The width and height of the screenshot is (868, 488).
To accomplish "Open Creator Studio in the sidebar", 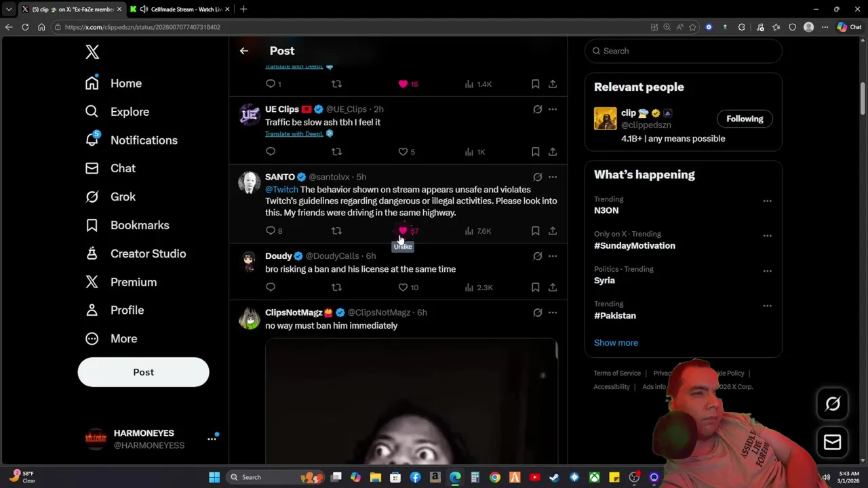I will click(x=136, y=253).
